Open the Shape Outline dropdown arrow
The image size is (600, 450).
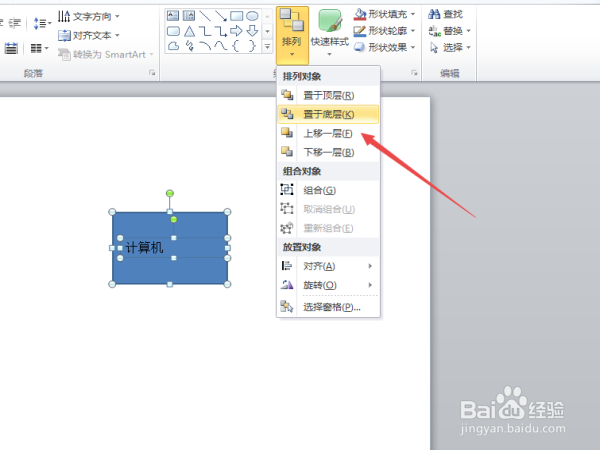(x=413, y=31)
